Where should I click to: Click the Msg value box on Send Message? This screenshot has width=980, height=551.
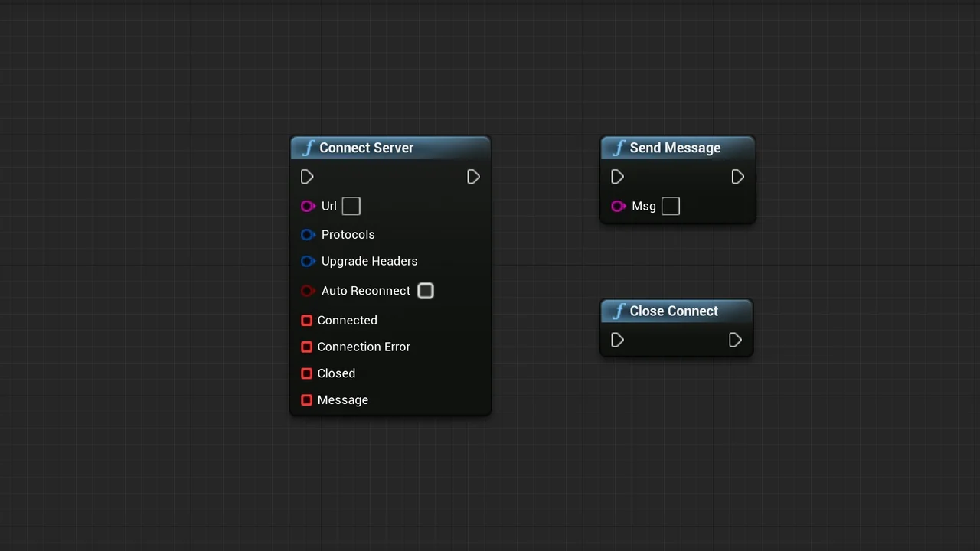pyautogui.click(x=670, y=206)
